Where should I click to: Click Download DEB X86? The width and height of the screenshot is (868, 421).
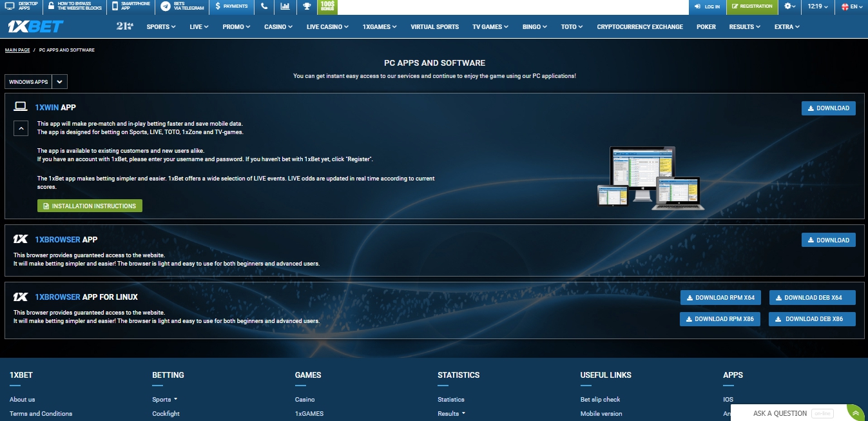(812, 318)
